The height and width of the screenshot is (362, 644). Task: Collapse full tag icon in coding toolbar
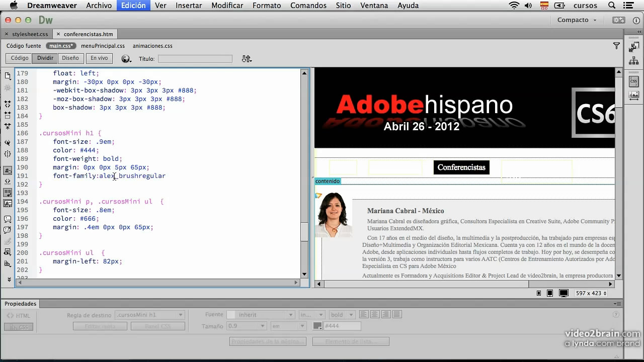pyautogui.click(x=8, y=104)
